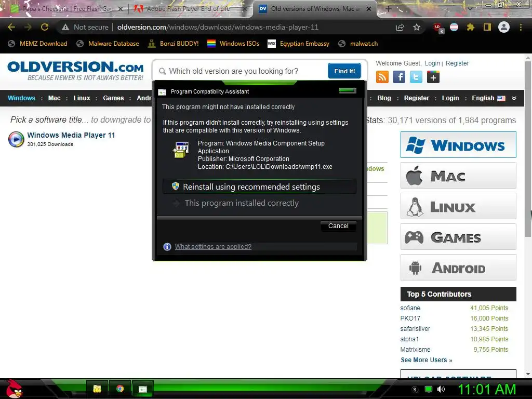Open a new browser tab
Viewport: 532px width, 399px height.
click(389, 9)
